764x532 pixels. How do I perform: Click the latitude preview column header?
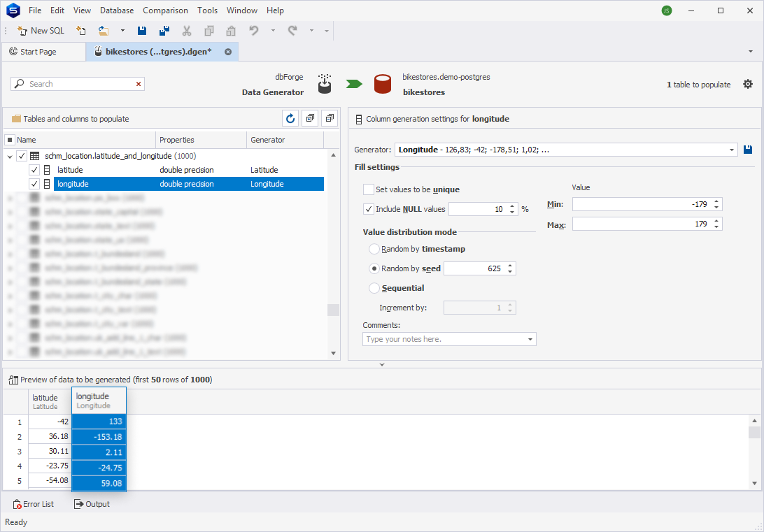coord(50,401)
